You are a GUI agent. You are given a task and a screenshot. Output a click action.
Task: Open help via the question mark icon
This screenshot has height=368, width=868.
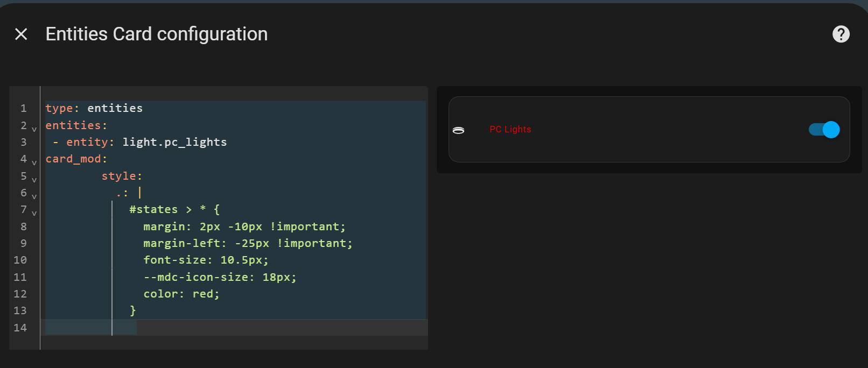[841, 34]
